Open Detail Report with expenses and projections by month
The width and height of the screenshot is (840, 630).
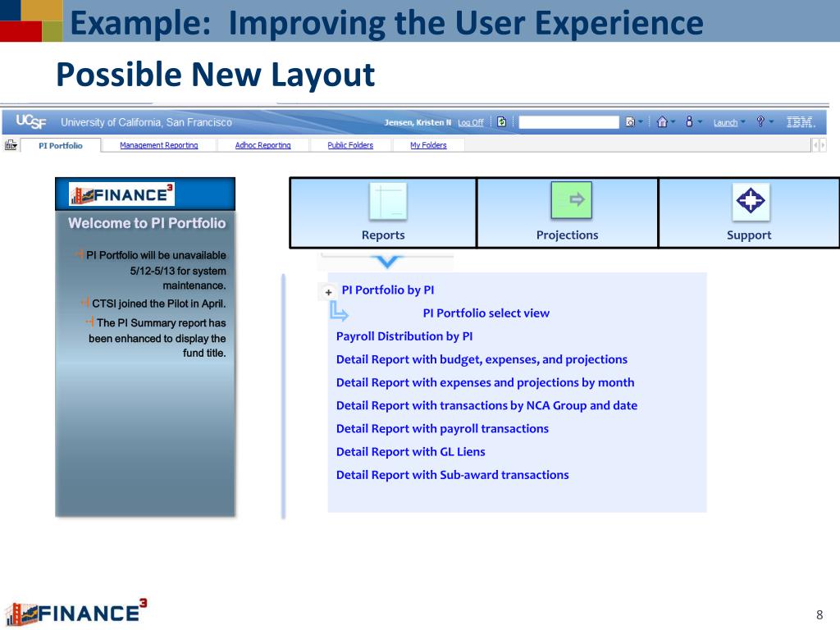486,382
